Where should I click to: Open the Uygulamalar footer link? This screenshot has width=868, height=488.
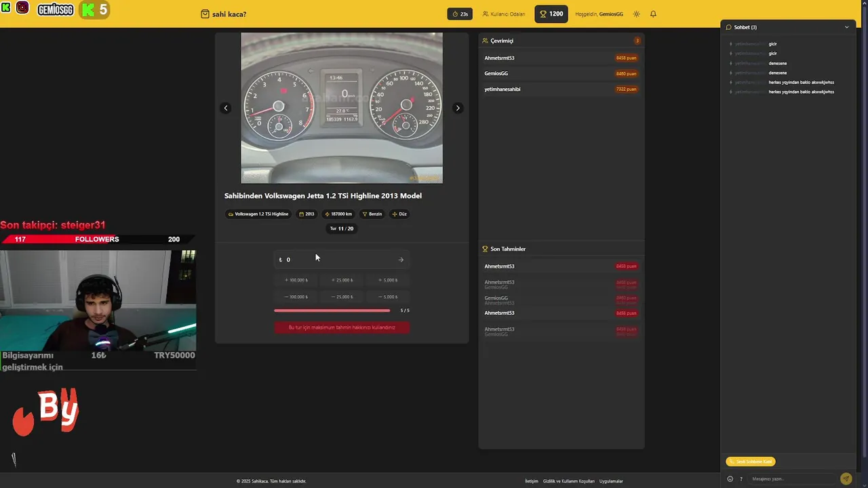(x=611, y=481)
